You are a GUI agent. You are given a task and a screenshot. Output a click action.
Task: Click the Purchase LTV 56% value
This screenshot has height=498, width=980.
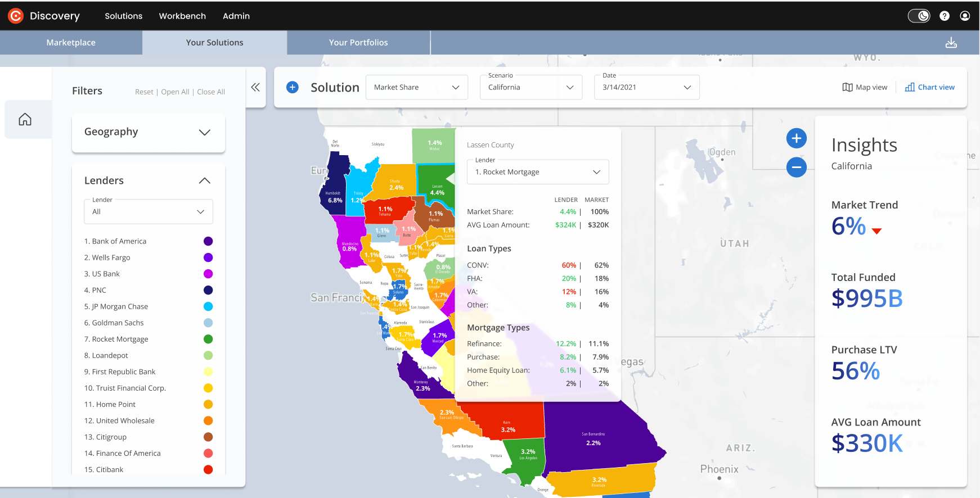[x=856, y=371]
